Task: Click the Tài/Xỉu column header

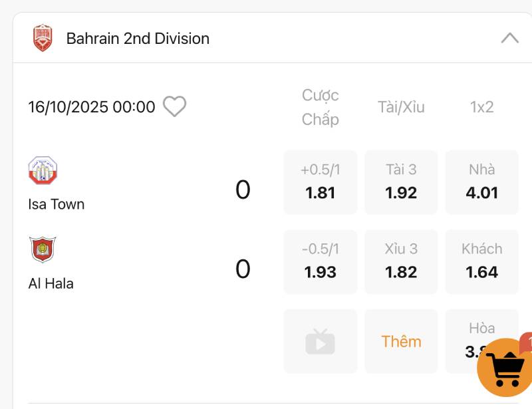Action: pyautogui.click(x=401, y=107)
